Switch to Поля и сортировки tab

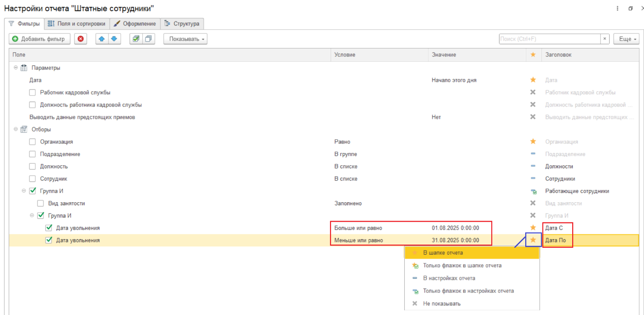[x=77, y=23]
